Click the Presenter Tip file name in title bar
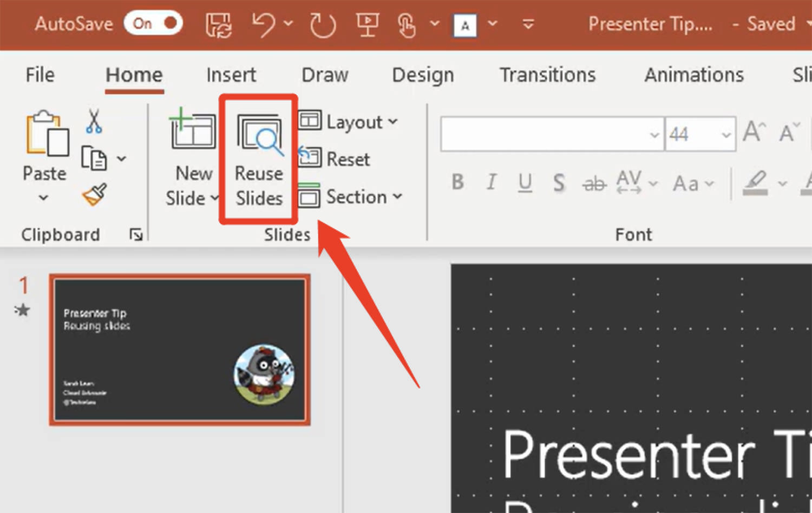Image resolution: width=812 pixels, height=513 pixels. (650, 24)
